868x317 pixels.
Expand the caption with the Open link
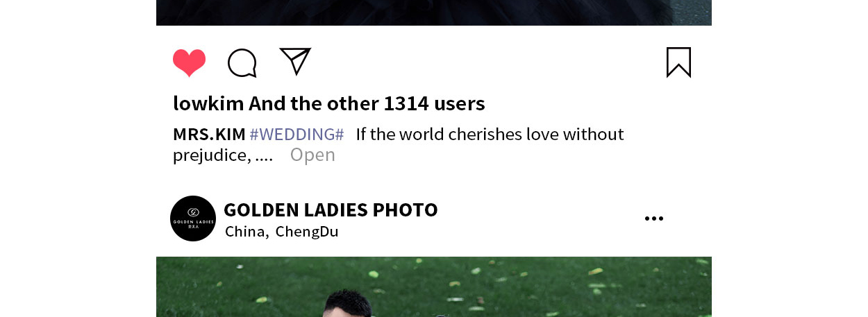pyautogui.click(x=312, y=155)
